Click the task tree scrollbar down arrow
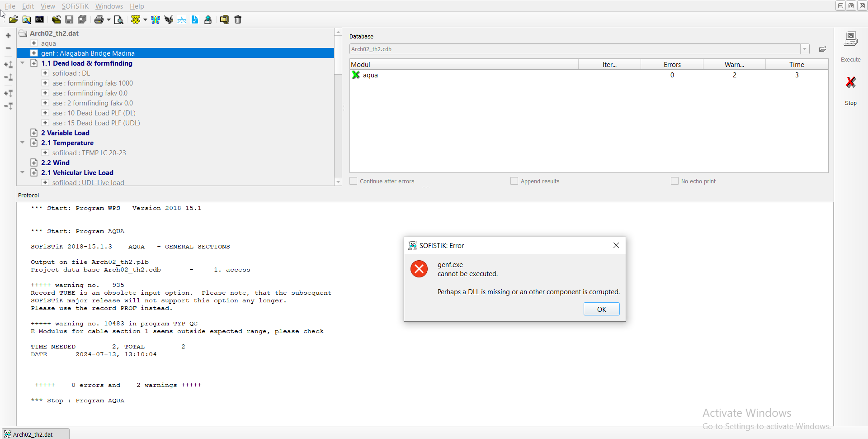 click(x=338, y=182)
